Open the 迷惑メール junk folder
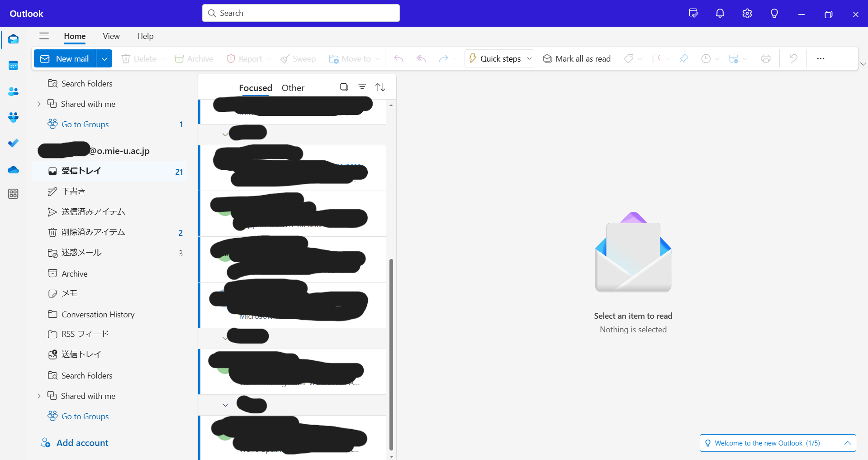The image size is (868, 460). point(109,253)
